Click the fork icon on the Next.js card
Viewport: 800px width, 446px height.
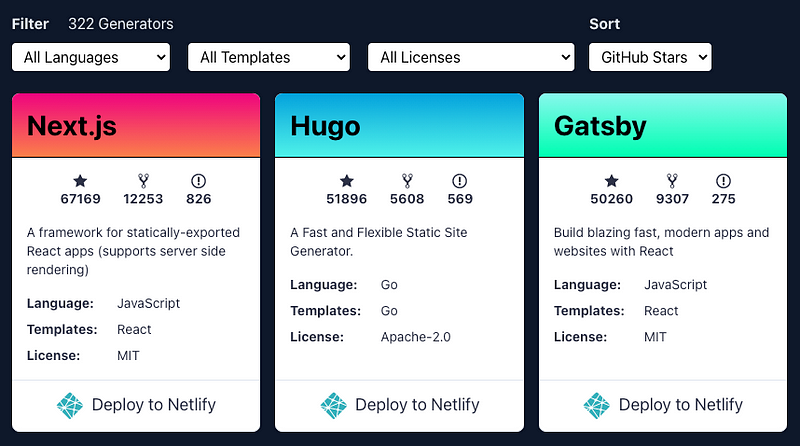click(143, 181)
